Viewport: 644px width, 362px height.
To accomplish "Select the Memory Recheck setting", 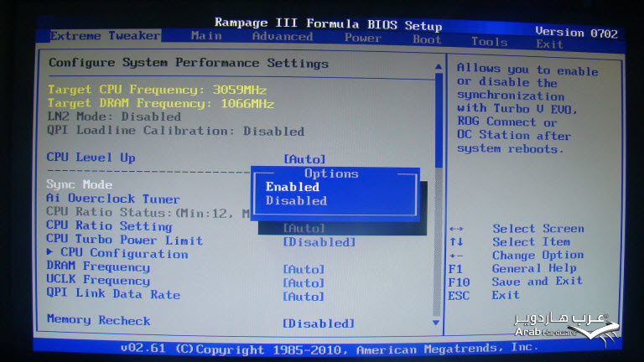I will coord(99,320).
